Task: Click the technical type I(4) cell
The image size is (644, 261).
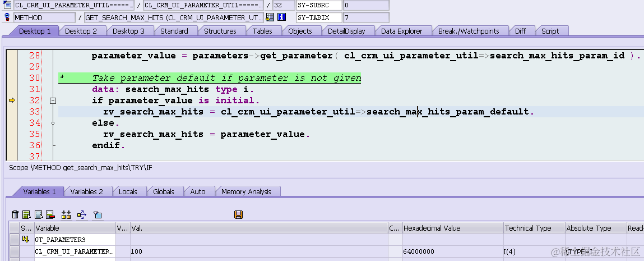Action: coord(534,251)
